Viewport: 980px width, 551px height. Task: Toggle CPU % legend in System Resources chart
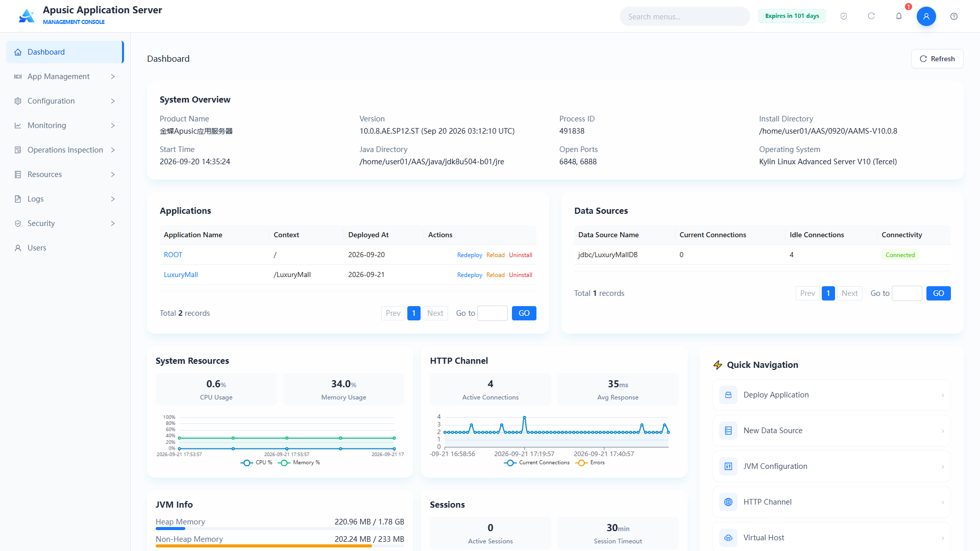256,463
